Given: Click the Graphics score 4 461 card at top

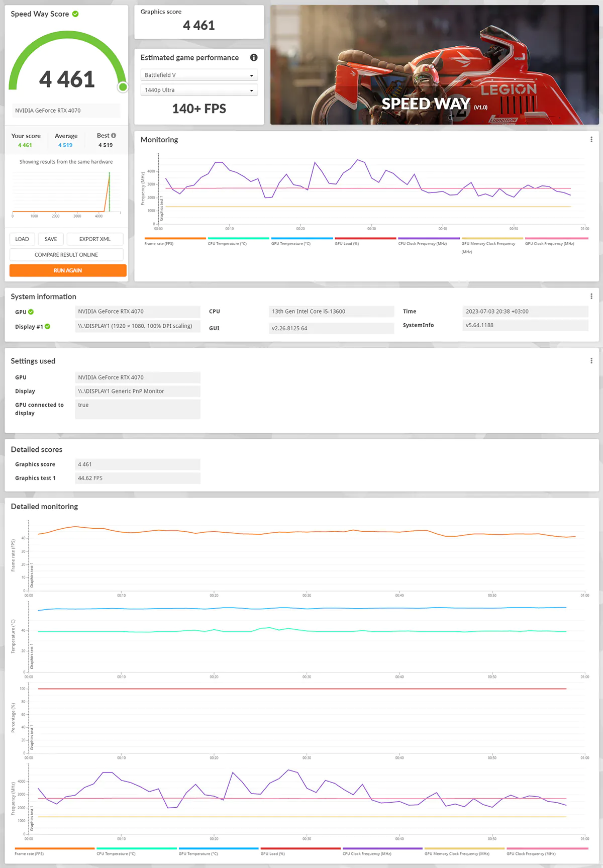Looking at the screenshot, I should (x=199, y=22).
